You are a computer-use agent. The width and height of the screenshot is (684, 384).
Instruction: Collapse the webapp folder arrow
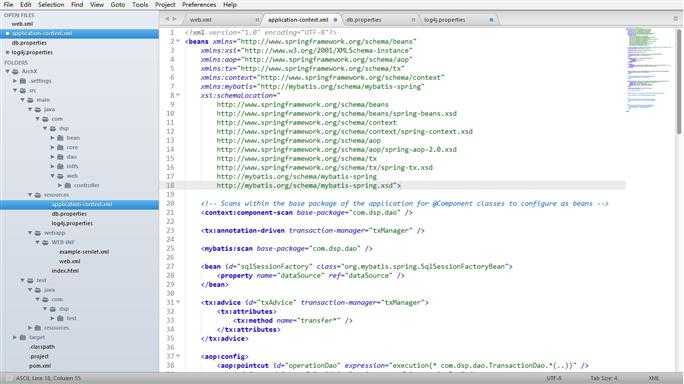(30, 233)
